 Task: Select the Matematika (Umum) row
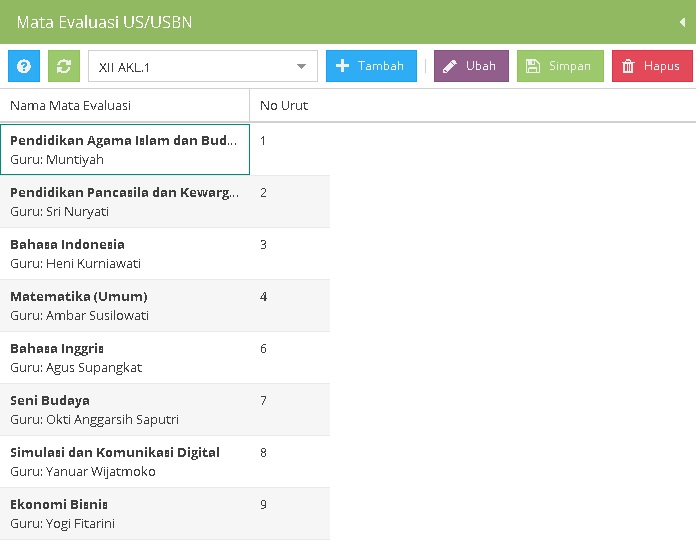pyautogui.click(x=125, y=305)
